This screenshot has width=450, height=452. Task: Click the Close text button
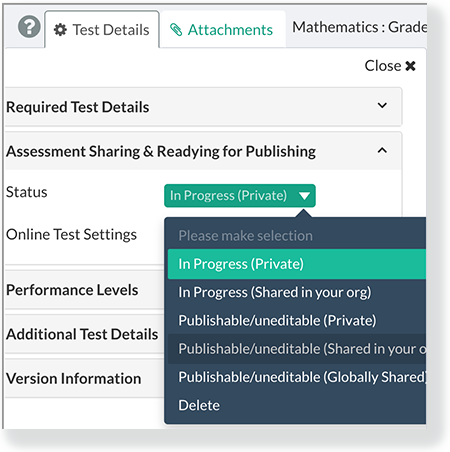click(383, 66)
